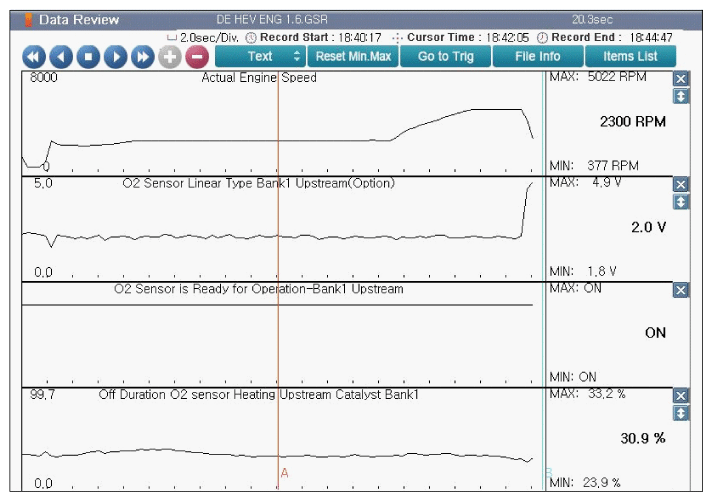The width and height of the screenshot is (712, 501).
Task: Zoom out with the red minus icon
Action: pos(196,57)
